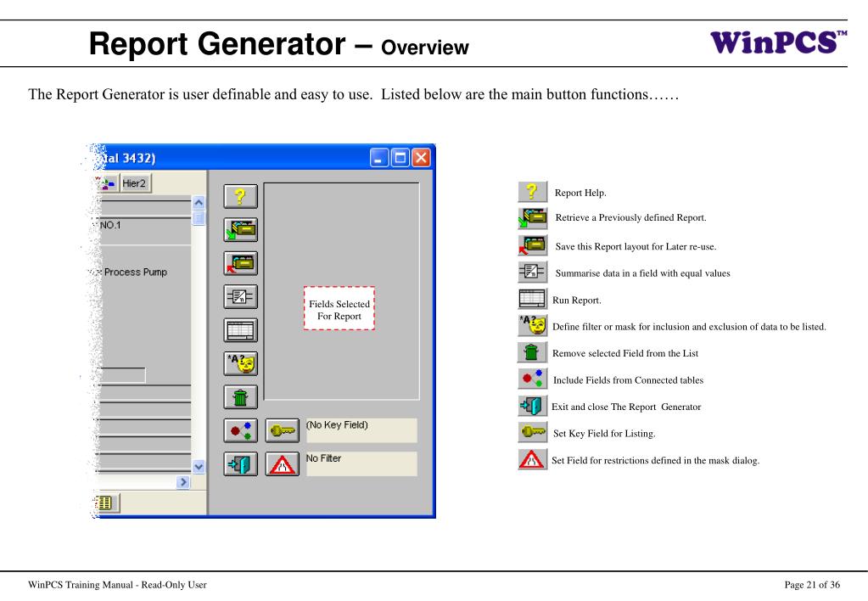
Task: Click the Report Help legend icon
Action: coord(532,192)
